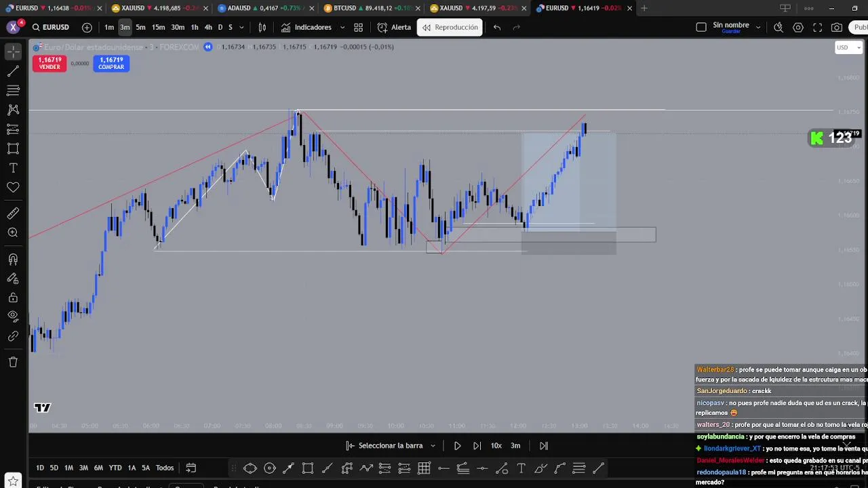Select the geometric shapes tool
868x488 pixels.
coord(13,148)
